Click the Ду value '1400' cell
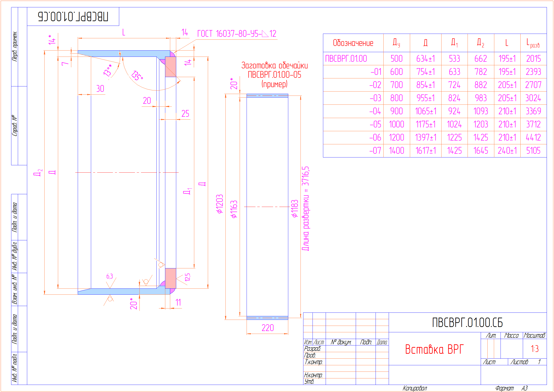The width and height of the screenshot is (554, 392). [397, 151]
